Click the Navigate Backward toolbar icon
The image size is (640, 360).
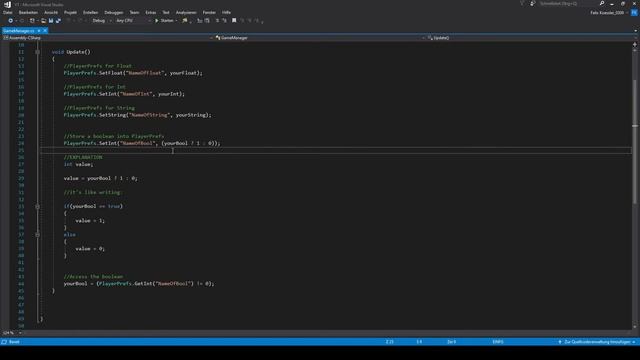10,20
